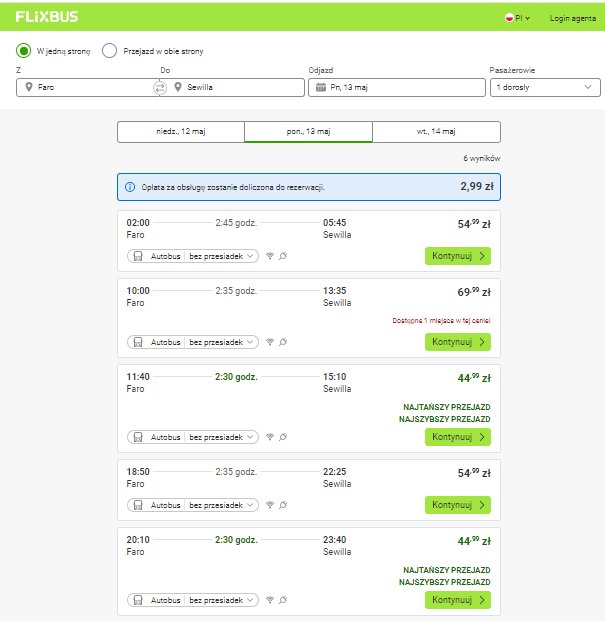Click Kontynuuj for 02:00 departure

pyautogui.click(x=458, y=256)
